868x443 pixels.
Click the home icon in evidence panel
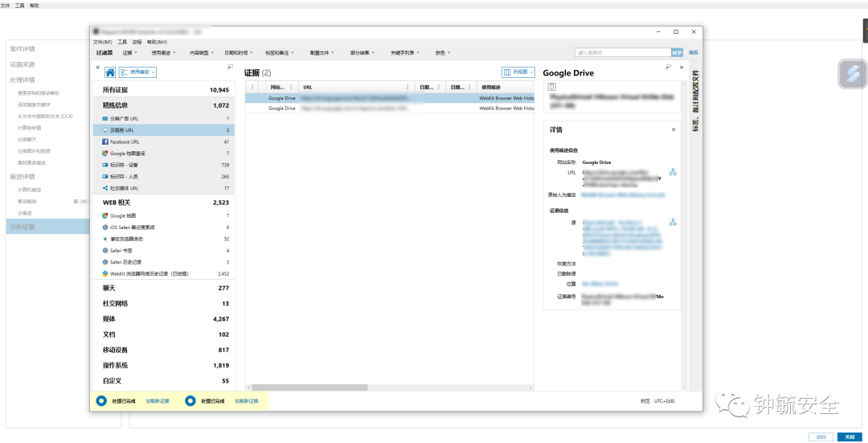(110, 72)
